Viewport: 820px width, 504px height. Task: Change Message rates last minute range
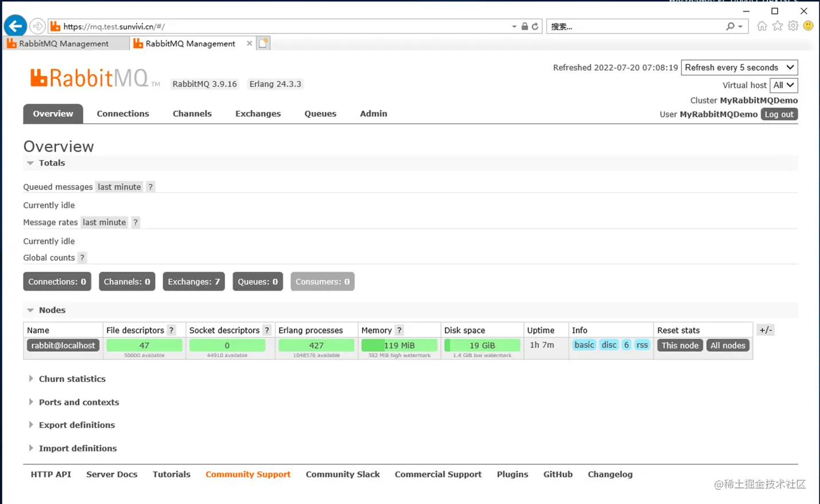pyautogui.click(x=104, y=223)
